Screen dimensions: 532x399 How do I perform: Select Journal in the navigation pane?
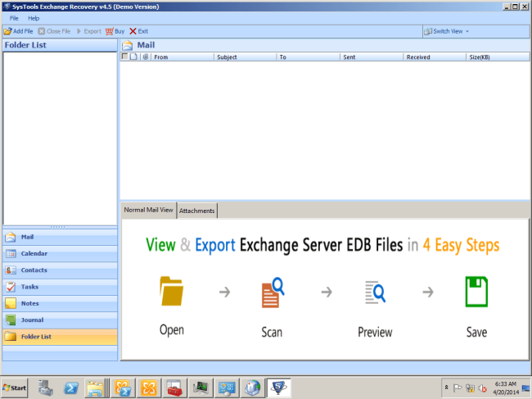[x=60, y=320]
